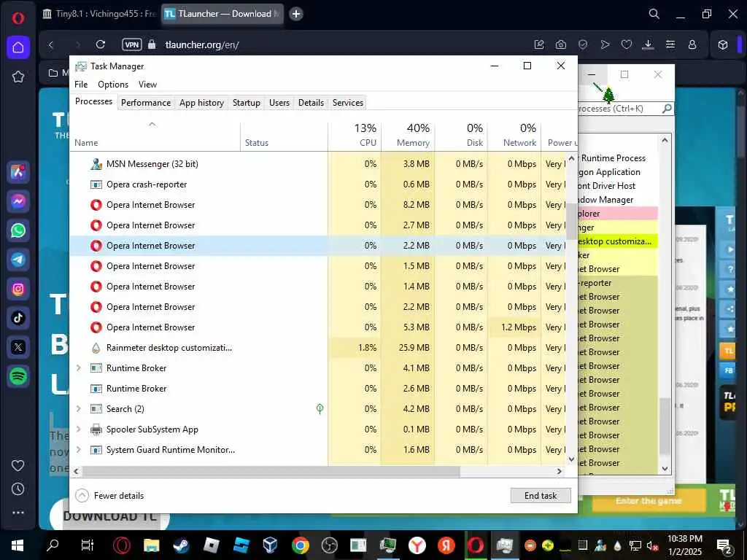Viewport: 747px width, 560px height.
Task: Open Facebook Messenger in Opera sidebar
Action: tap(18, 201)
